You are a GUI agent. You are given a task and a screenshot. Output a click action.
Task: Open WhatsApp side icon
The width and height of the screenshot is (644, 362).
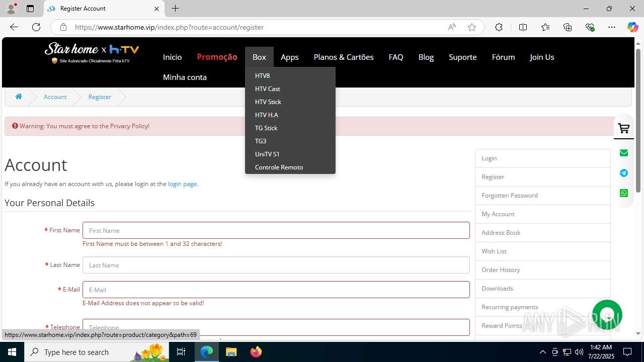click(x=624, y=193)
